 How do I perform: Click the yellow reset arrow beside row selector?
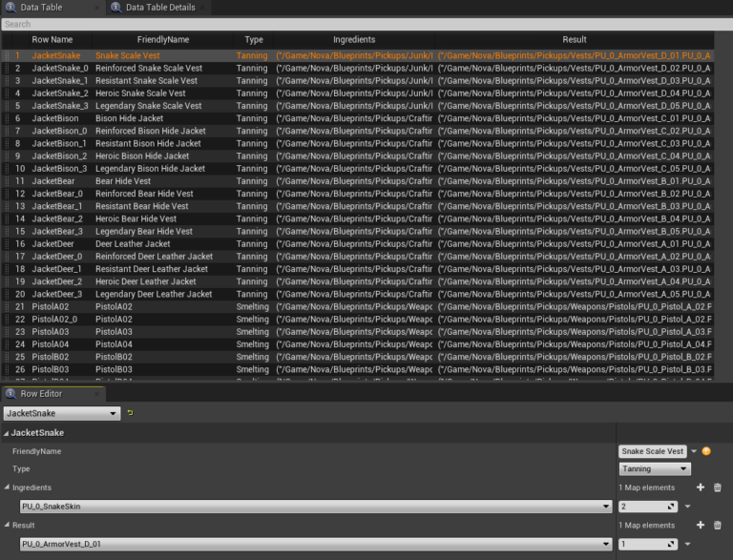pyautogui.click(x=130, y=413)
